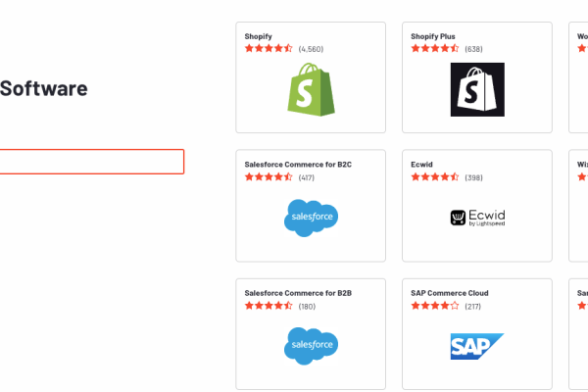The height and width of the screenshot is (392, 588).
Task: Click the Salesforce cloud logo for B2C
Action: click(311, 218)
